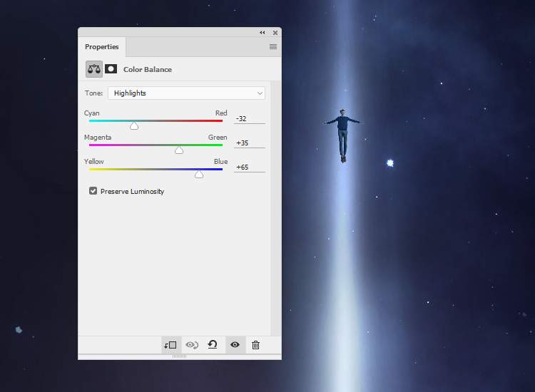Screen dimensions: 535x392
Task: Switch to the Properties tab
Action: [x=102, y=47]
